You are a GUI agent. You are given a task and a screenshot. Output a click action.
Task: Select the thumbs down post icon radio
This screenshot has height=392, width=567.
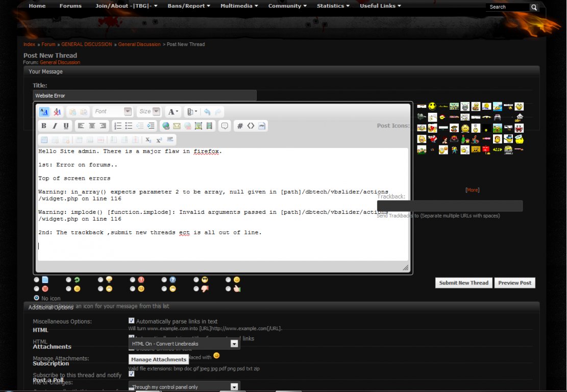[196, 289]
